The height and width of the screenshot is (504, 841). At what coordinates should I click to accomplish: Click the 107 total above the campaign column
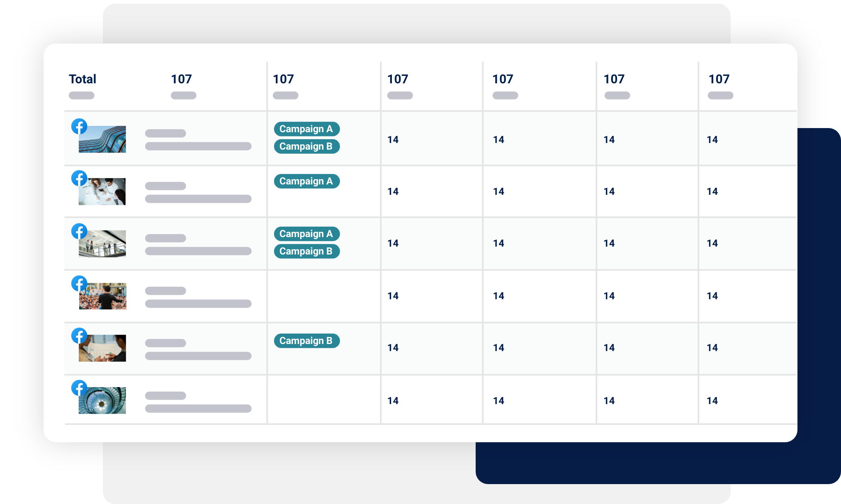coord(283,79)
